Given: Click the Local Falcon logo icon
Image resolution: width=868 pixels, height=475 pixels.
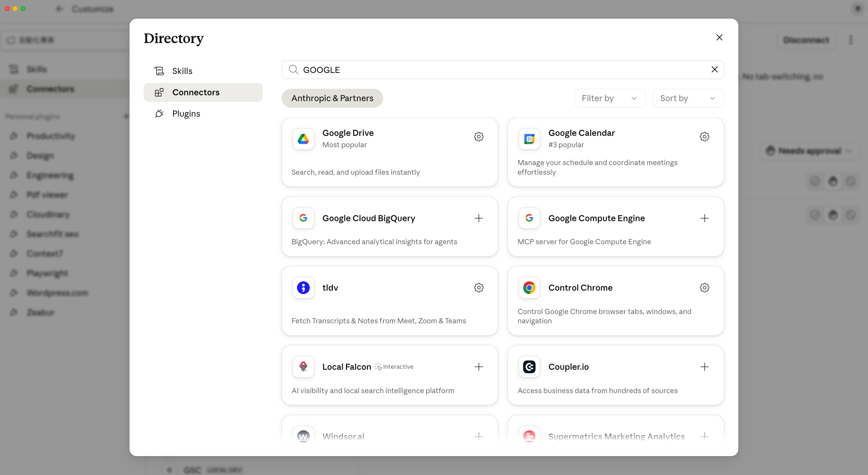Looking at the screenshot, I should pos(303,367).
